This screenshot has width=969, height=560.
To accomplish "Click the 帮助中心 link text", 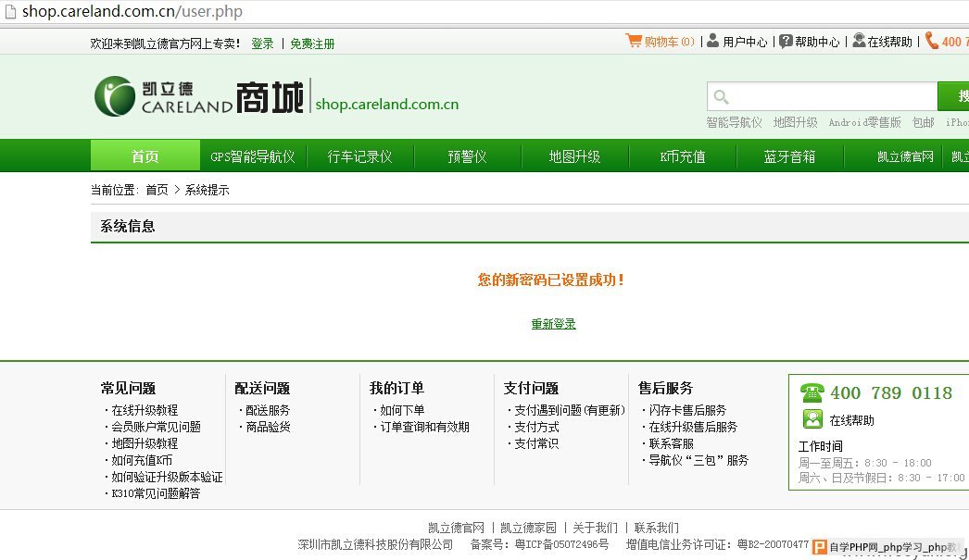I will coord(818,42).
